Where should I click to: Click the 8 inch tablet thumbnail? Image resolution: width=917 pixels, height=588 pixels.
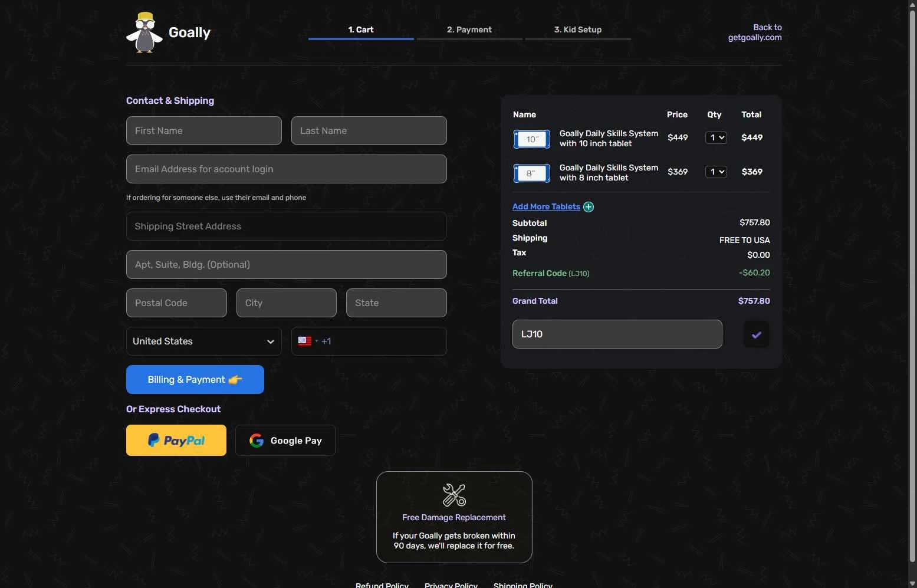click(x=532, y=173)
